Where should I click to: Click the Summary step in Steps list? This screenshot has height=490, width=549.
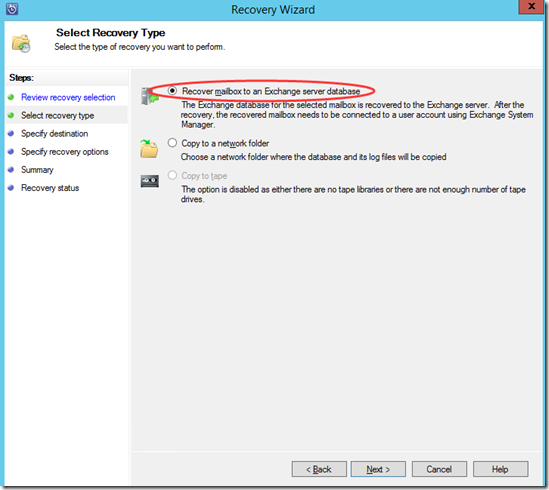pos(37,170)
